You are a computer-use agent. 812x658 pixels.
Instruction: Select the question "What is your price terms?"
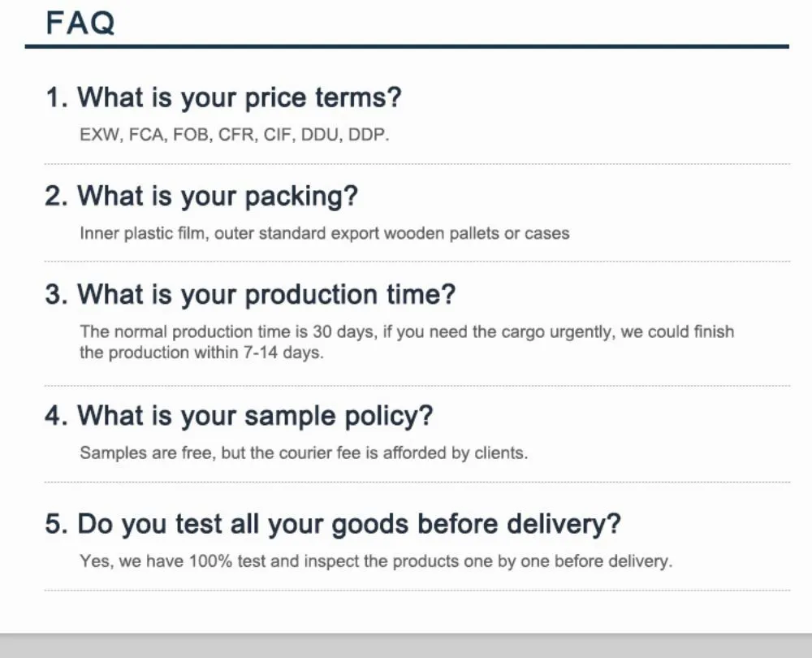point(223,98)
